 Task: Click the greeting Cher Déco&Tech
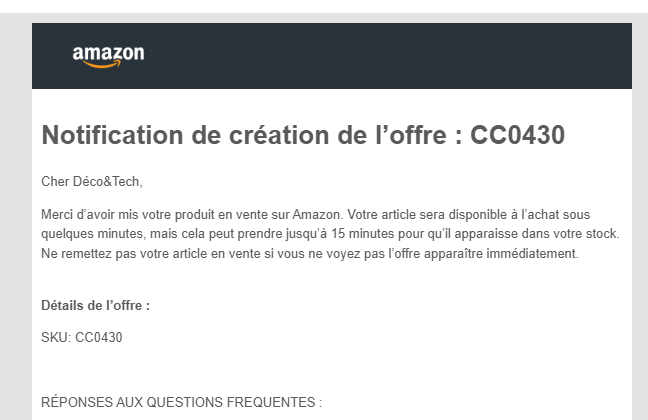92,181
